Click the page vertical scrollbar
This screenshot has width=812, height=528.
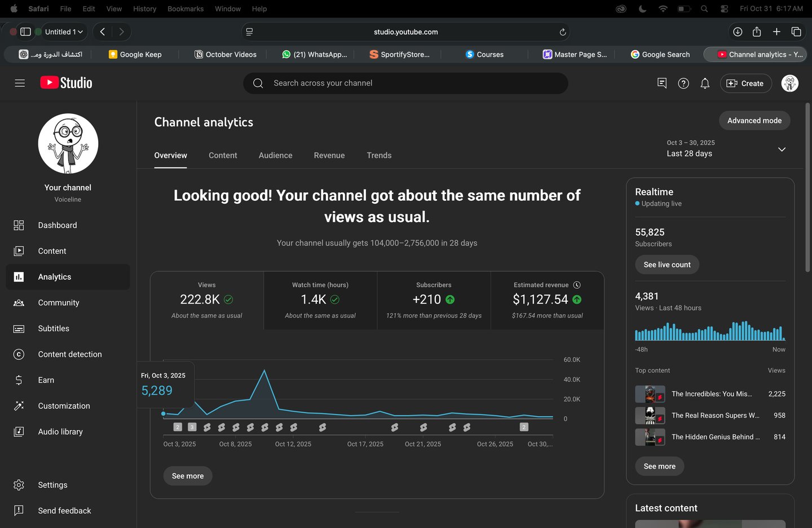tap(808, 187)
